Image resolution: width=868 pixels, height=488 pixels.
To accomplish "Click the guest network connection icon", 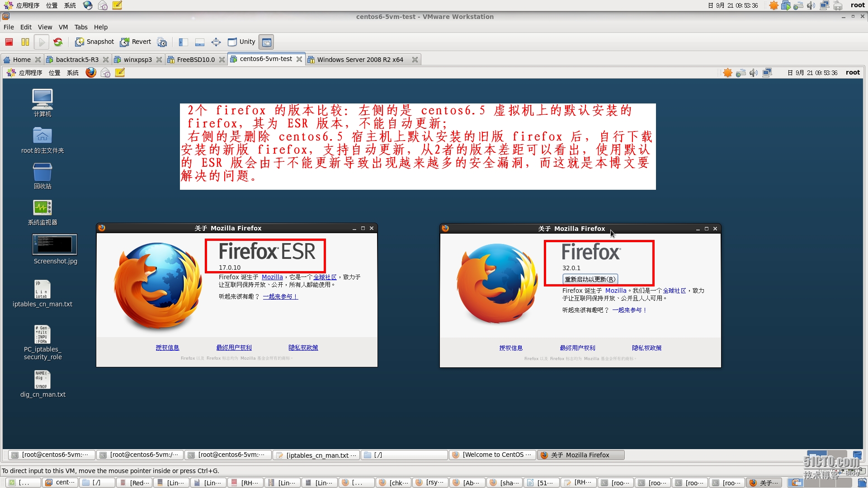I will [767, 73].
